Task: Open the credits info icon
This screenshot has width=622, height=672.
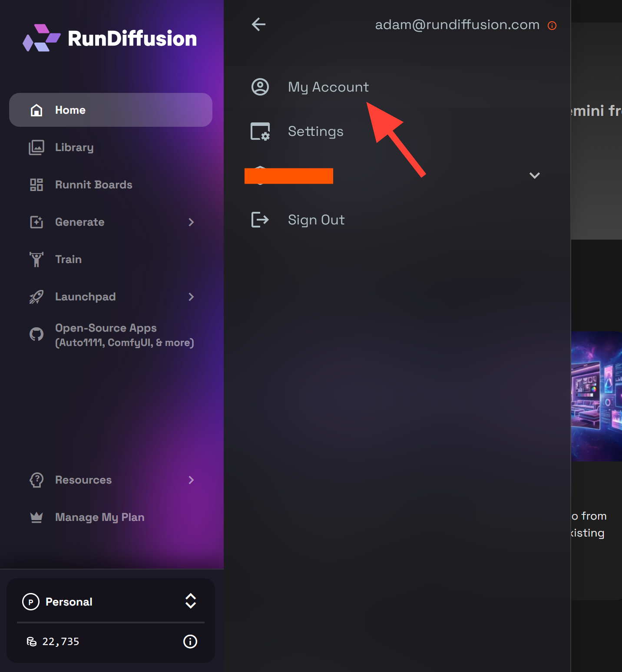Action: click(190, 642)
